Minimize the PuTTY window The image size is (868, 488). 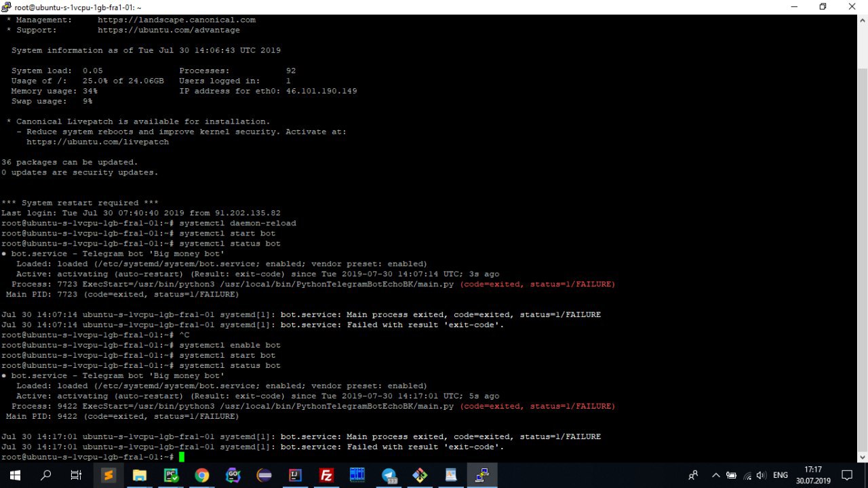point(793,7)
